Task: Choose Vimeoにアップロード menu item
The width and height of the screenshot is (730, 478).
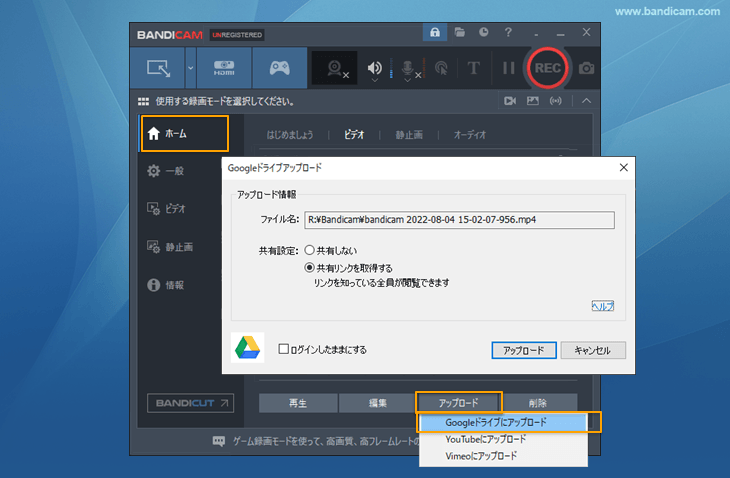Action: pyautogui.click(x=503, y=456)
